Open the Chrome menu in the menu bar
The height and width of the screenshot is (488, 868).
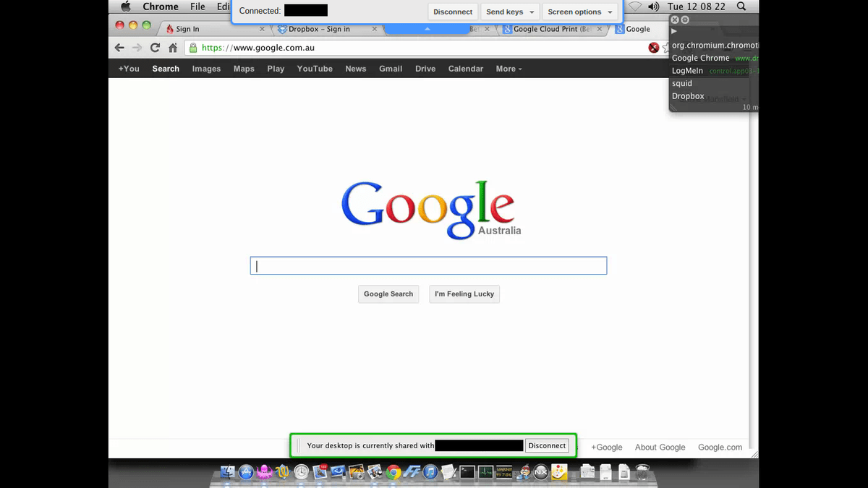pos(161,7)
